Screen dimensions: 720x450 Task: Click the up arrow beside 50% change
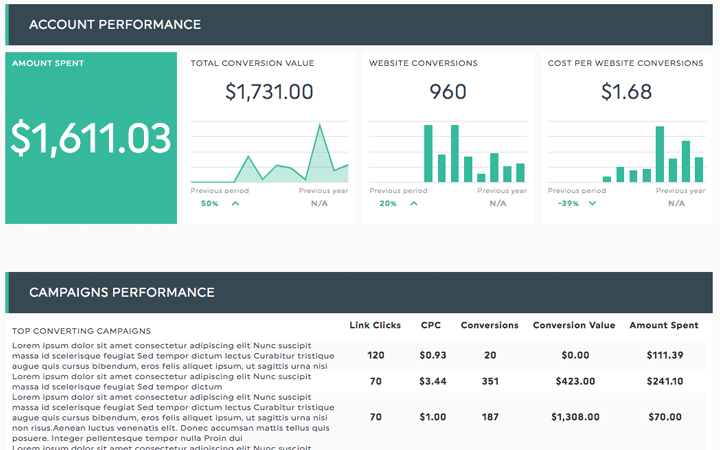pos(235,203)
